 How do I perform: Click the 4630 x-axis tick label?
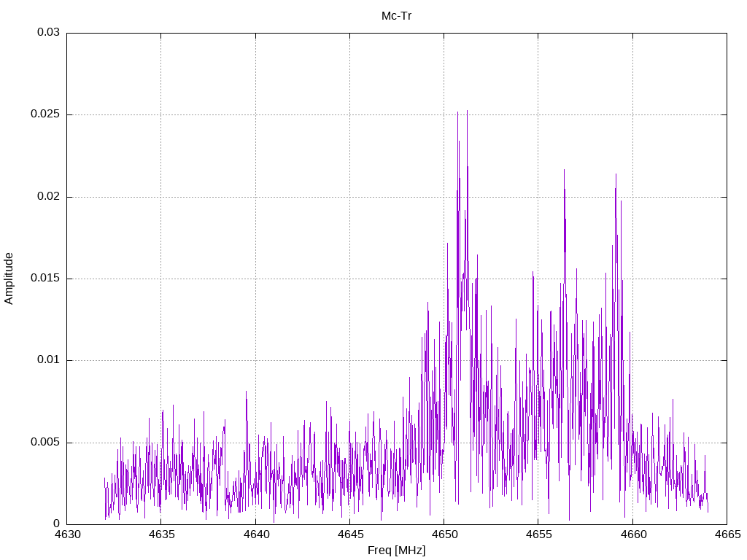click(x=67, y=534)
